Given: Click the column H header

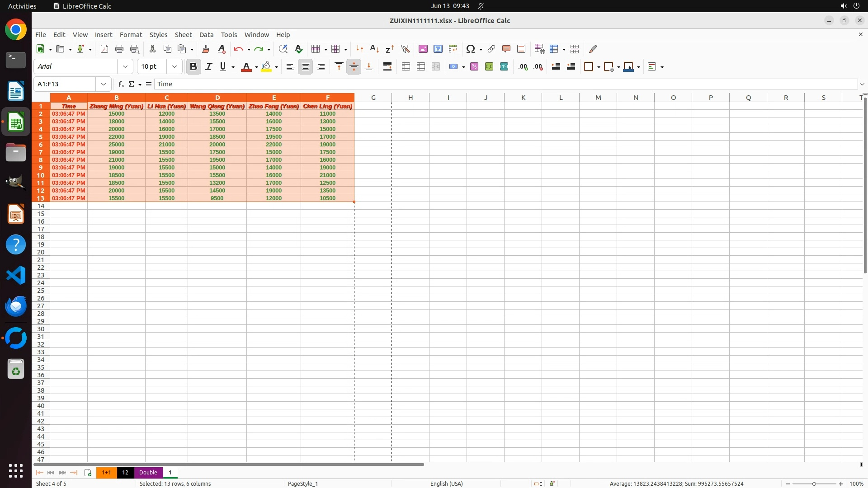Looking at the screenshot, I should tap(410, 97).
